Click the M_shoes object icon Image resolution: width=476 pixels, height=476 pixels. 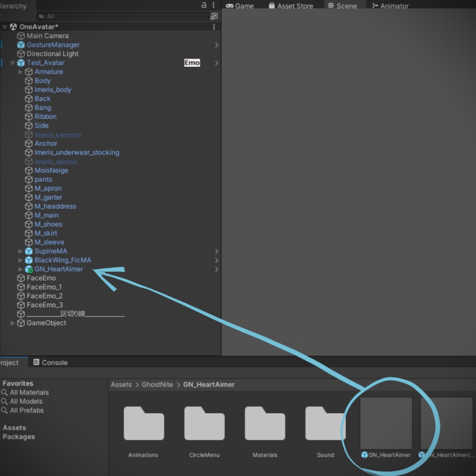pos(29,225)
